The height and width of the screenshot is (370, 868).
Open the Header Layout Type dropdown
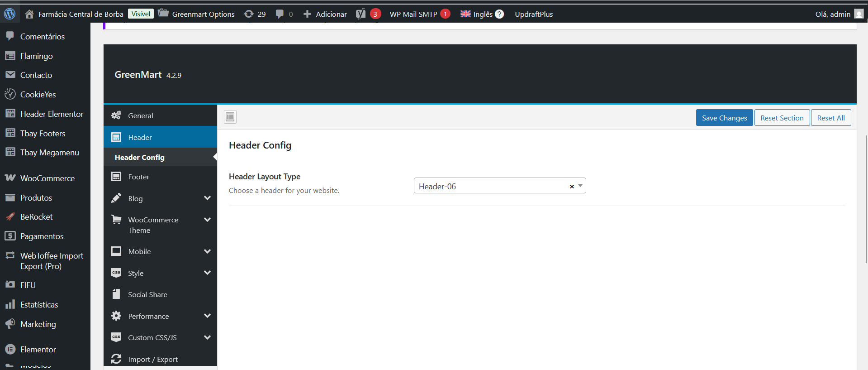(500, 186)
